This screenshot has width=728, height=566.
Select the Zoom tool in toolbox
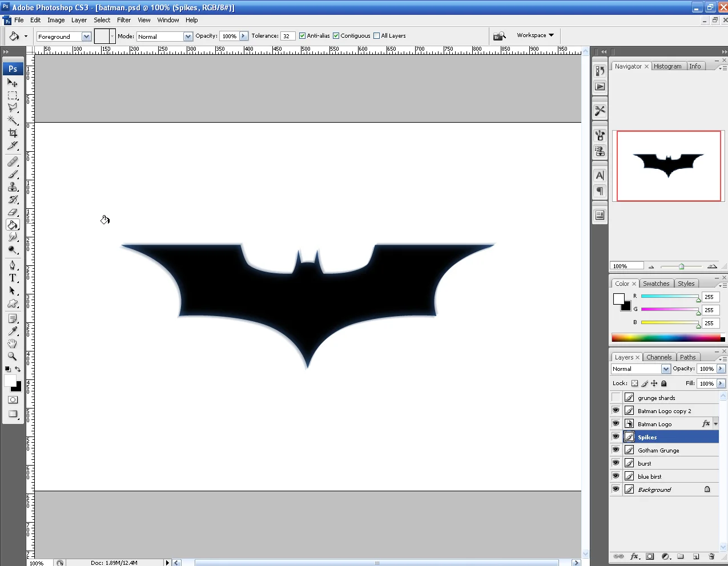tap(13, 357)
